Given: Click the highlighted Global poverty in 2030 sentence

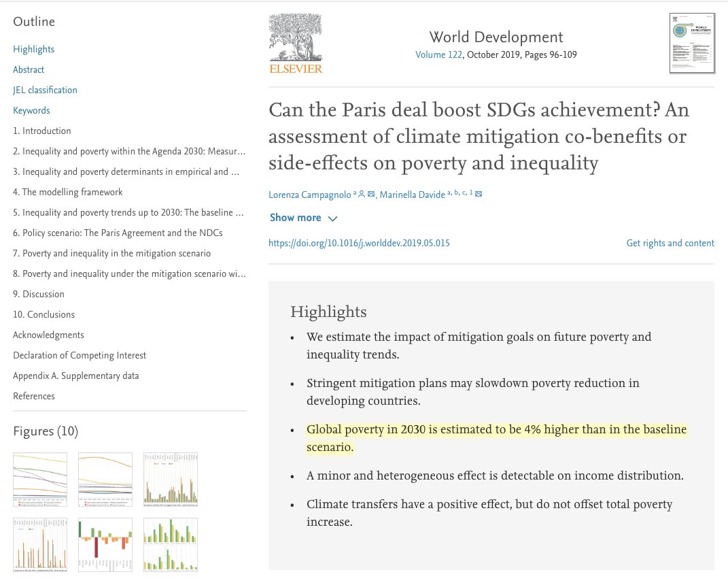Looking at the screenshot, I should (496, 438).
